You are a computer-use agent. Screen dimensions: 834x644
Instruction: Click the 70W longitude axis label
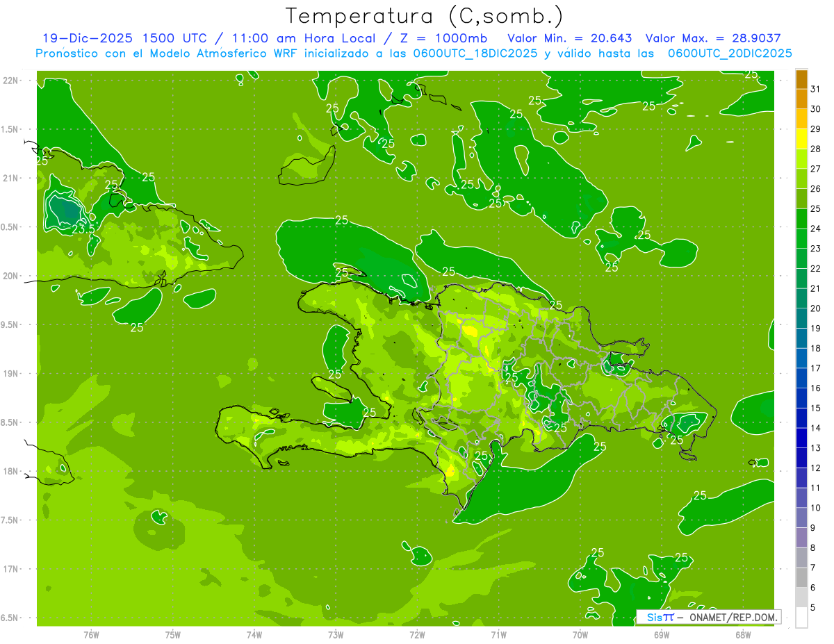click(x=580, y=635)
